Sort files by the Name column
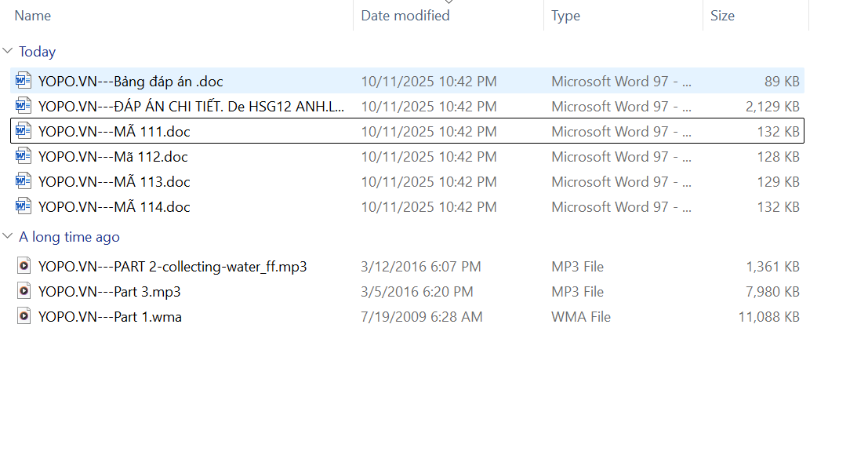The height and width of the screenshot is (459, 868). pyautogui.click(x=33, y=15)
